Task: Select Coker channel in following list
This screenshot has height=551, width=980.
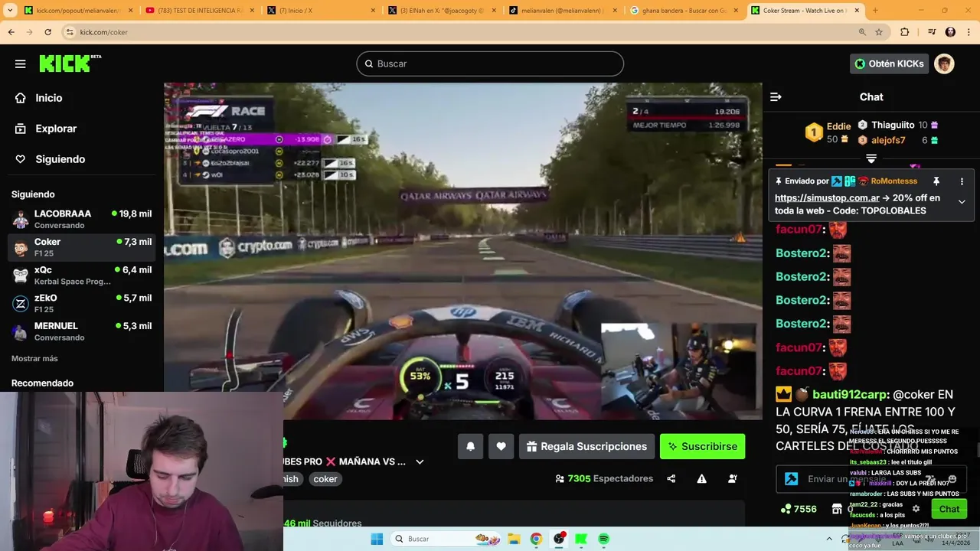Action: click(82, 247)
